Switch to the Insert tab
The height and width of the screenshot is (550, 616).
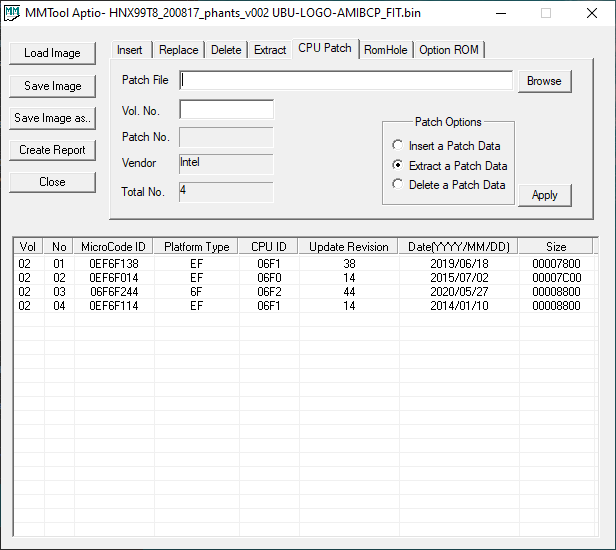(130, 50)
